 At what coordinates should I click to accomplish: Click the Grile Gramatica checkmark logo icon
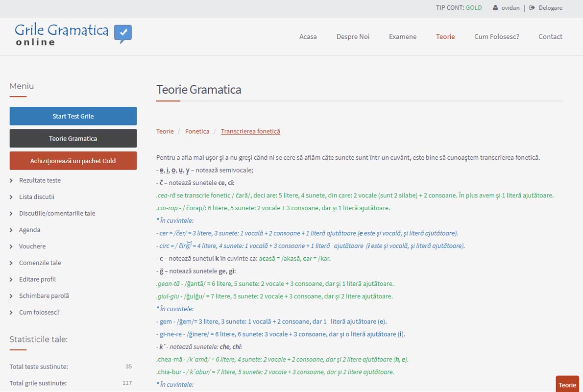[x=123, y=33]
